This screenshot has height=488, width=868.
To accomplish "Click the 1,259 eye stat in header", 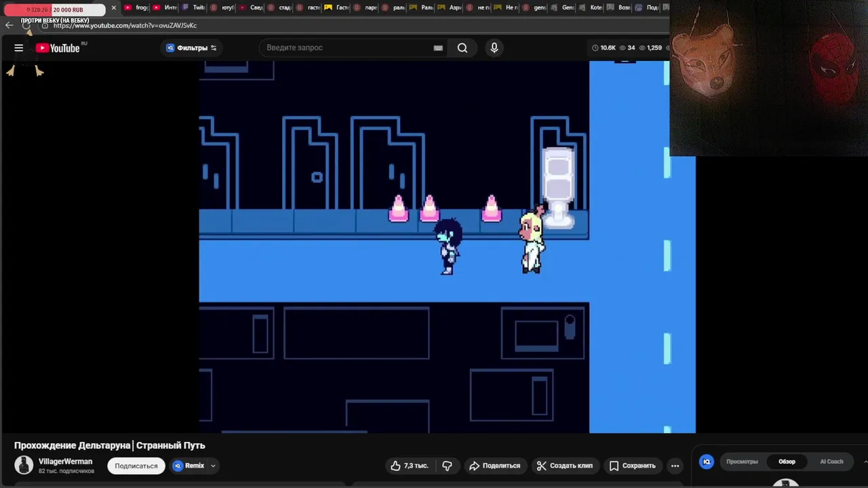I will [650, 48].
